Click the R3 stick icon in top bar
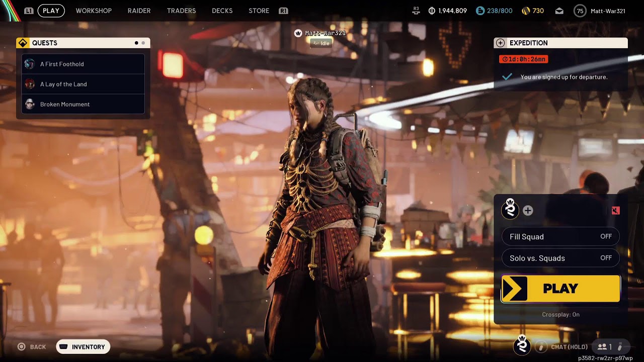The width and height of the screenshot is (644, 362). pos(416,11)
